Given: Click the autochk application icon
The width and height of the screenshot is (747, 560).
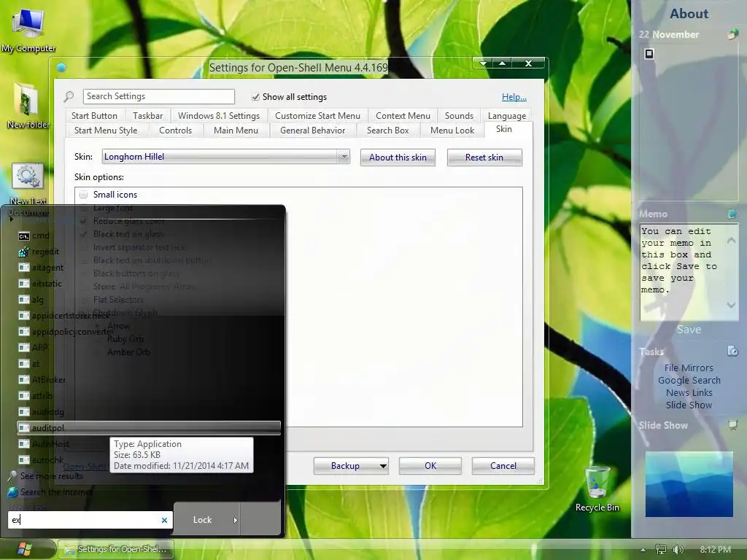Looking at the screenshot, I should point(24,459).
